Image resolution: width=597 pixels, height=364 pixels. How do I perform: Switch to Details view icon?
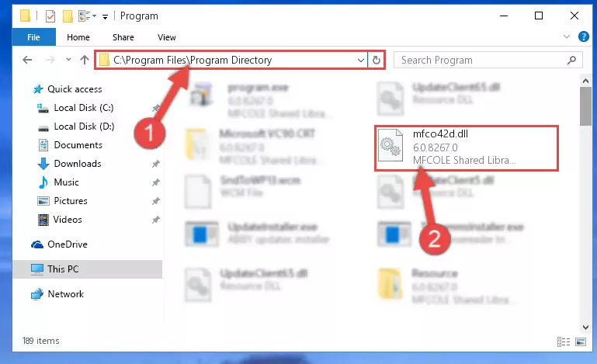(x=564, y=341)
